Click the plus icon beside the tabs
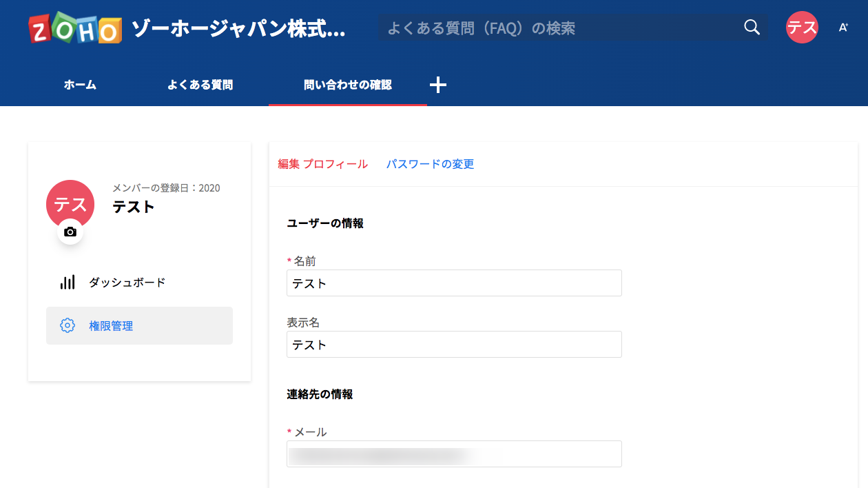This screenshot has height=488, width=868. pyautogui.click(x=438, y=85)
